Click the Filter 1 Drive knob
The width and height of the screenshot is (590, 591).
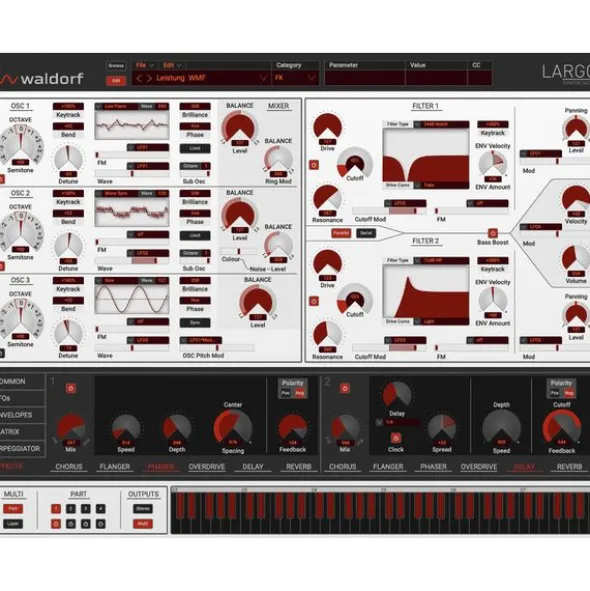coord(328,127)
